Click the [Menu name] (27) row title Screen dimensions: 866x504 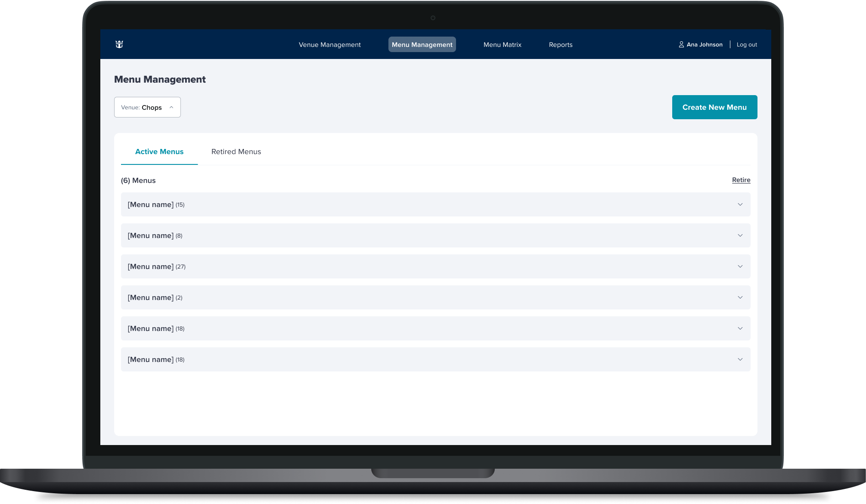[151, 266]
